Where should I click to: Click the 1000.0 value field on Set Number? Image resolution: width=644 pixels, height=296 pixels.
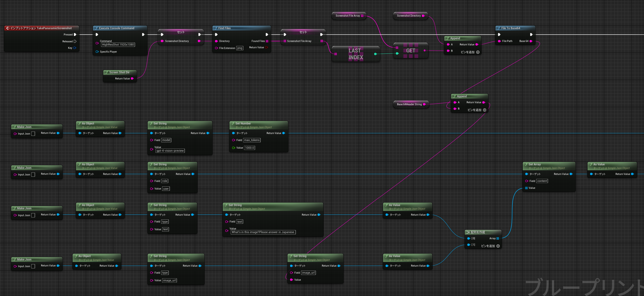tap(249, 148)
